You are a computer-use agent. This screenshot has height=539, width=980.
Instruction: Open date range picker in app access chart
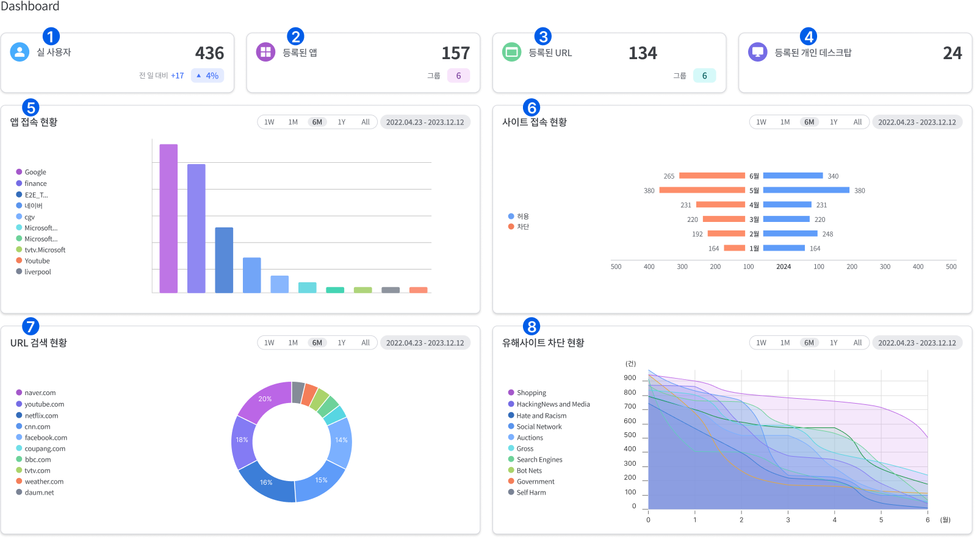[x=425, y=122]
